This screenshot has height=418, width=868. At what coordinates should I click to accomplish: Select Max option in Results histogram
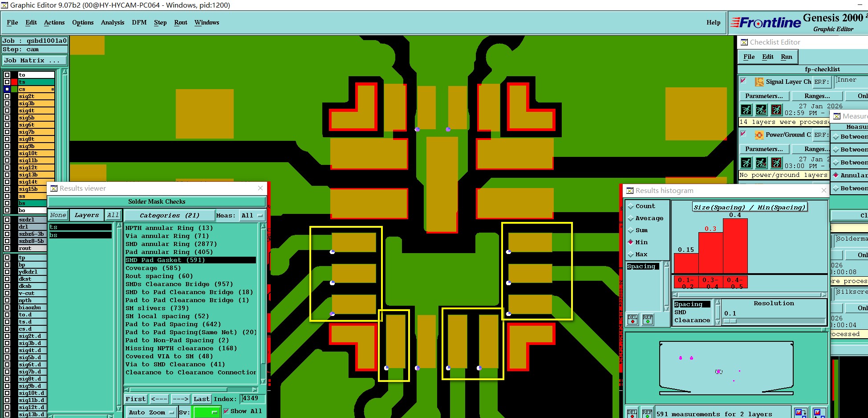(638, 254)
